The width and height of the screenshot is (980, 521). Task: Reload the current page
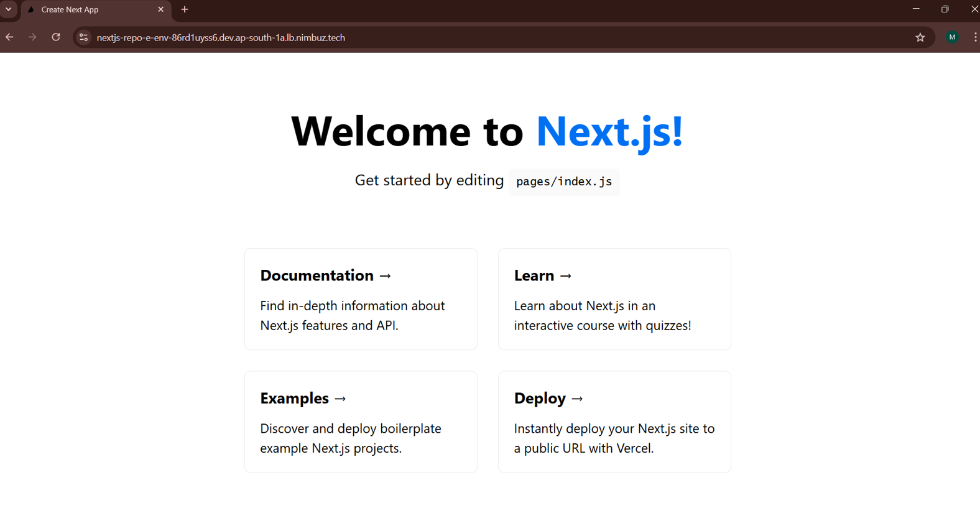coord(56,37)
